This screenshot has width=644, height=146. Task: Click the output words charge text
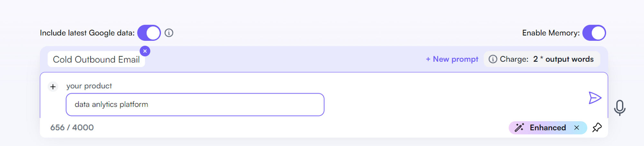(569, 59)
